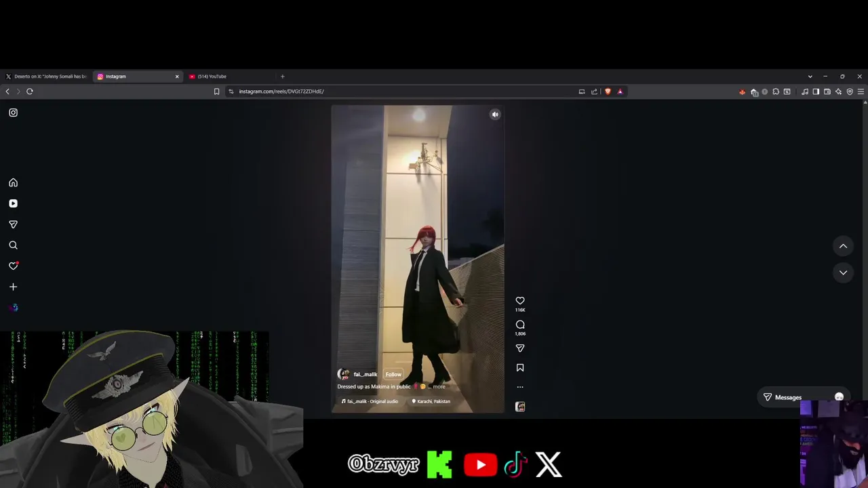Open 'fai._.malik · Original audio' link
868x488 pixels.
pyautogui.click(x=370, y=401)
